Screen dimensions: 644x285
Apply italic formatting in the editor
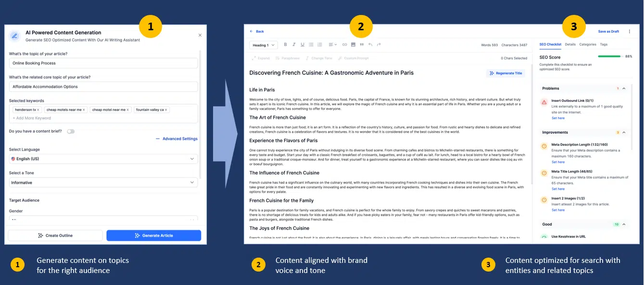pos(294,45)
